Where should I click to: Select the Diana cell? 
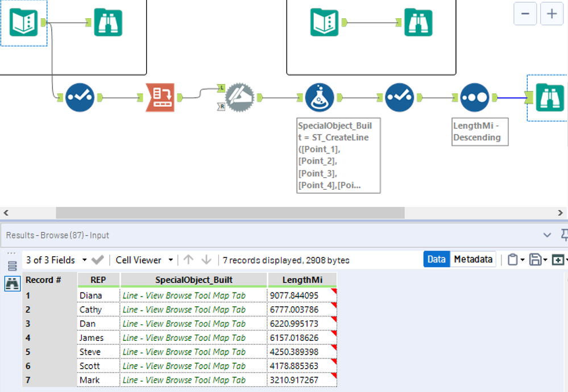[98, 295]
